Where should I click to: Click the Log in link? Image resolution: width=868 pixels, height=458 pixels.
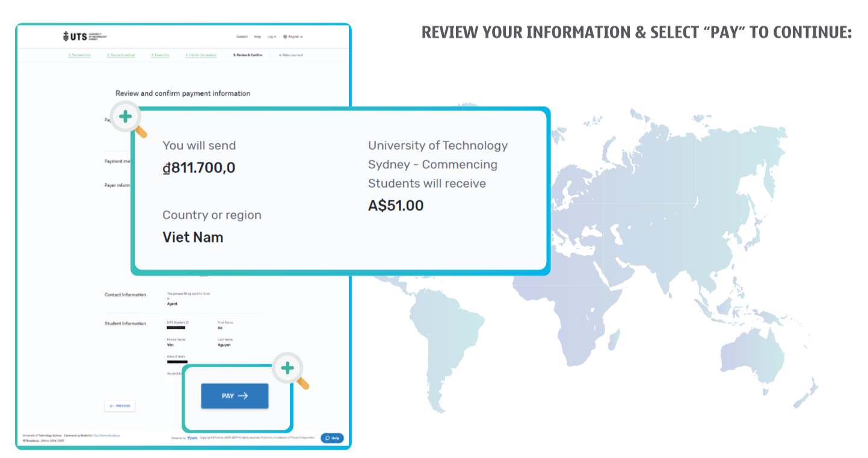coord(272,37)
